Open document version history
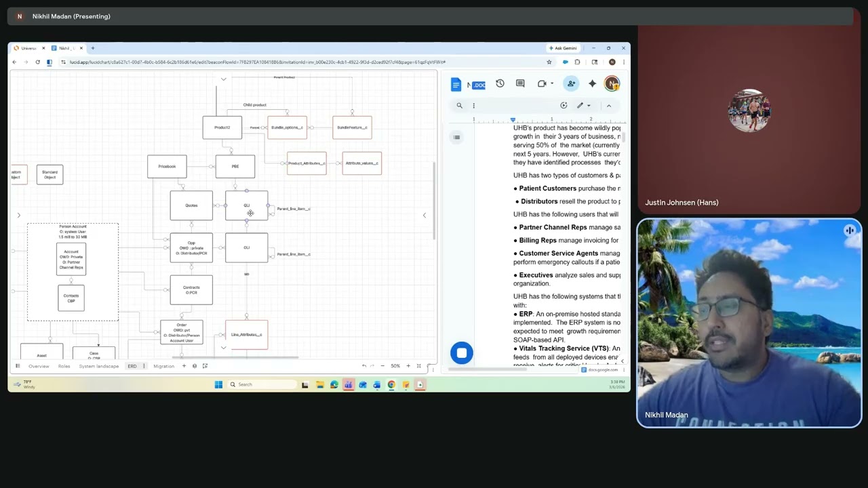Viewport: 868px width, 488px height. click(500, 83)
